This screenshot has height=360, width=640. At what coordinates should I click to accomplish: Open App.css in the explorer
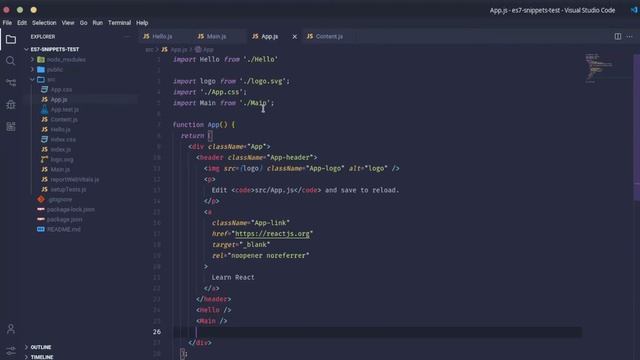pos(61,89)
